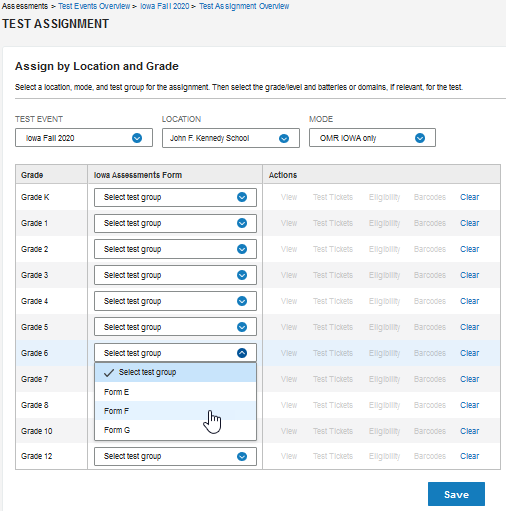Screen dimensions: 506x511
Task: Clear the Grade 6 assignment
Action: tap(470, 353)
